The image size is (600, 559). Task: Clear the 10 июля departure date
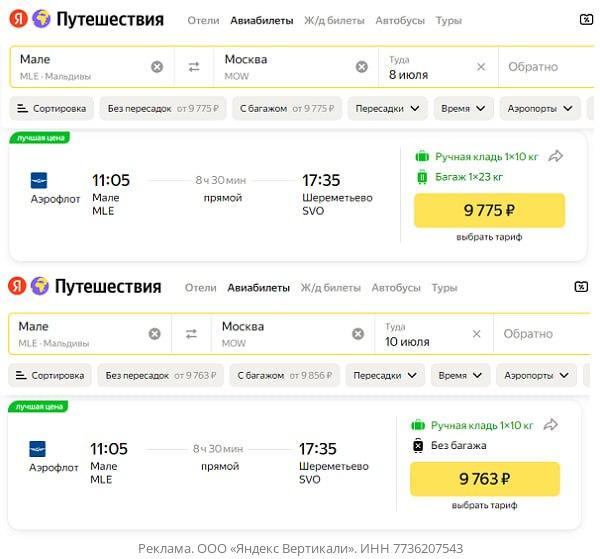477,334
